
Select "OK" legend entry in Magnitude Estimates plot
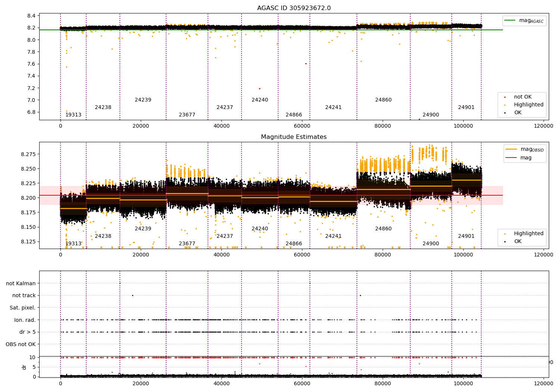click(x=518, y=242)
